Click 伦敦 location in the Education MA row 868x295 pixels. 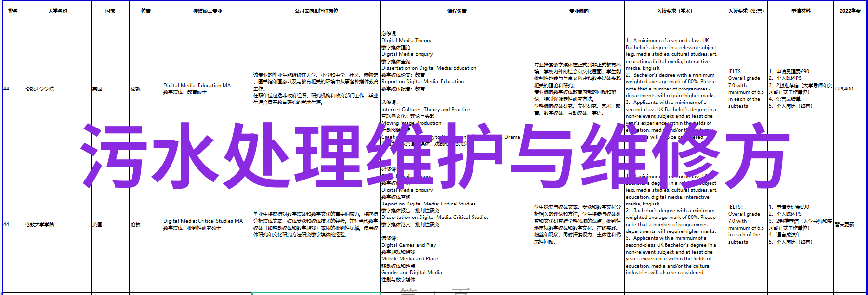click(146, 89)
